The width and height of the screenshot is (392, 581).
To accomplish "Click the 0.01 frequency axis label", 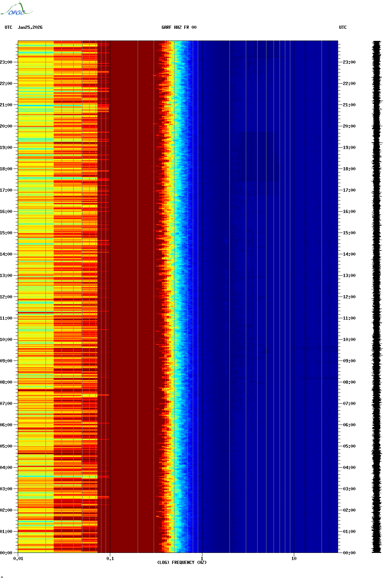I will [18, 559].
